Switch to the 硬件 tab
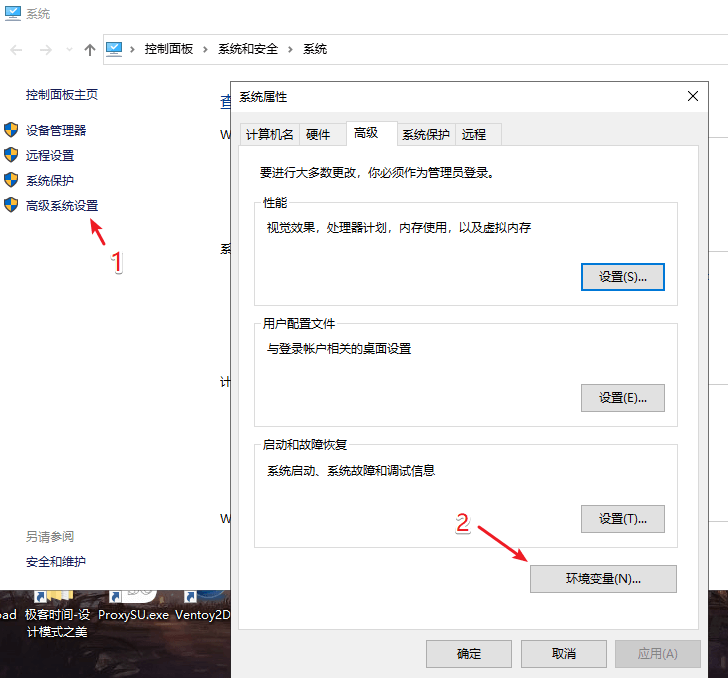 (318, 134)
